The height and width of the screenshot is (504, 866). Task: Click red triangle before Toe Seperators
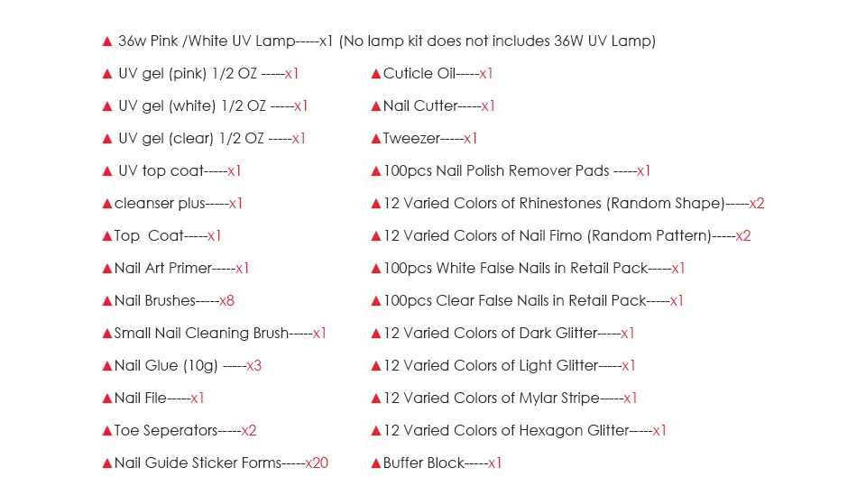coord(107,431)
